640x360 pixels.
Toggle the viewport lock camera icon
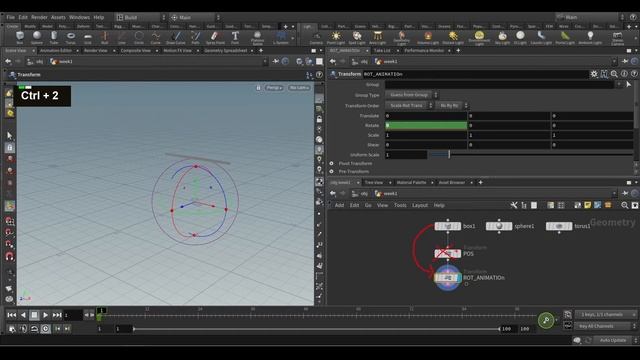click(258, 88)
